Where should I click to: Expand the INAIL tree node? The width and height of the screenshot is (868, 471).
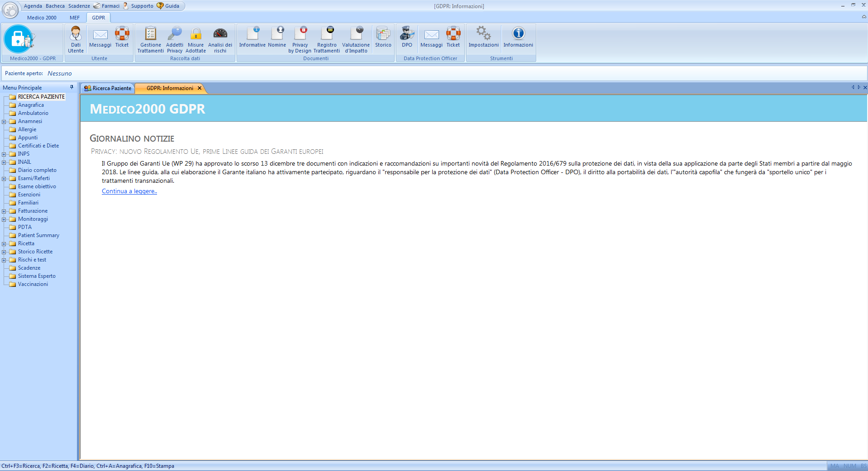(x=4, y=162)
